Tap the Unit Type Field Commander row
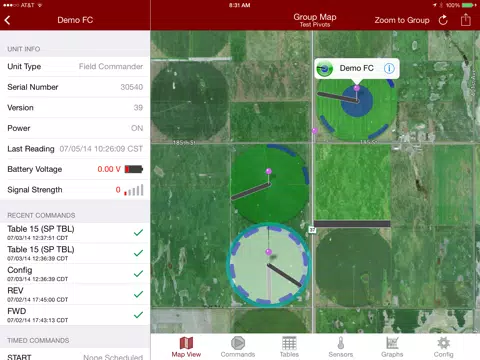Screen dimensions: 480x360 click(75, 67)
